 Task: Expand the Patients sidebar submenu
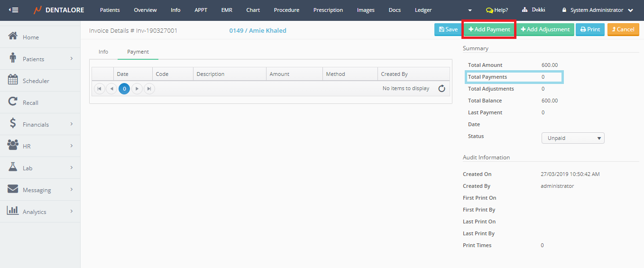click(x=72, y=59)
